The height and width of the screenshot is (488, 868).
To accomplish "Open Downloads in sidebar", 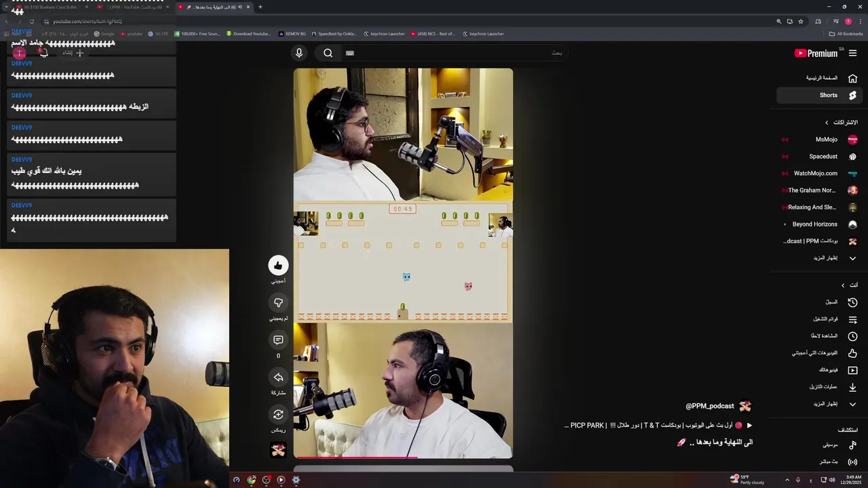I will click(x=819, y=387).
